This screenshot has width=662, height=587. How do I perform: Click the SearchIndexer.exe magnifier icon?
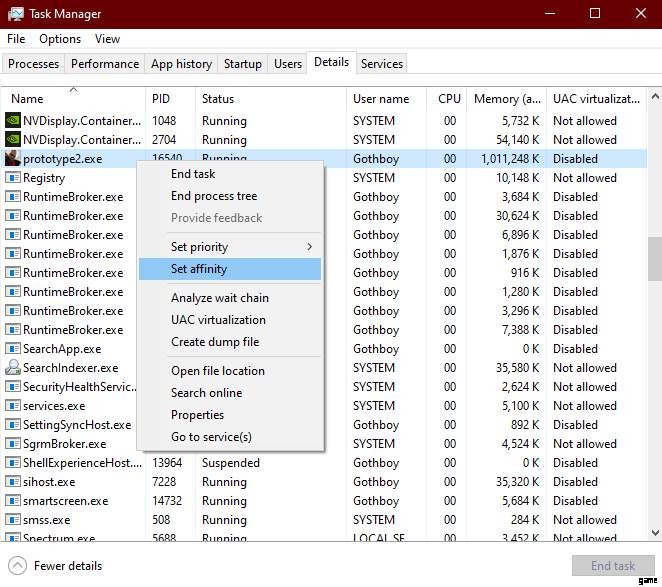(13, 367)
